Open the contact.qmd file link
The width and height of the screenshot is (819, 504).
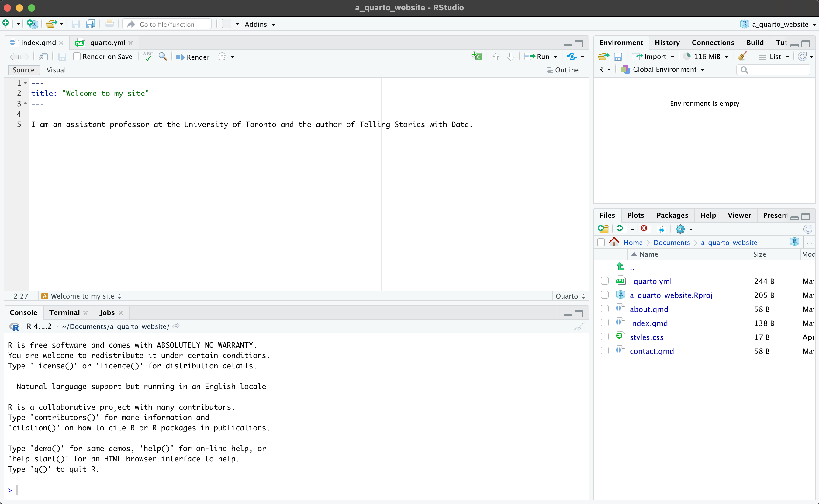pos(651,351)
